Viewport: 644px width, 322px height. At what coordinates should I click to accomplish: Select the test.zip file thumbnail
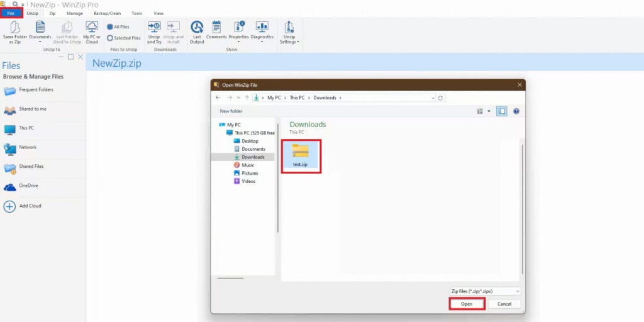tap(301, 152)
